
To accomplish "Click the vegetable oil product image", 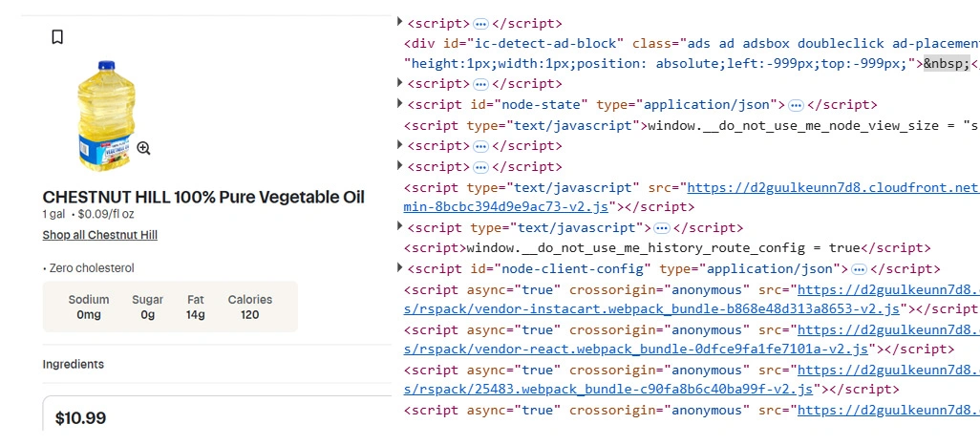I will click(x=99, y=115).
